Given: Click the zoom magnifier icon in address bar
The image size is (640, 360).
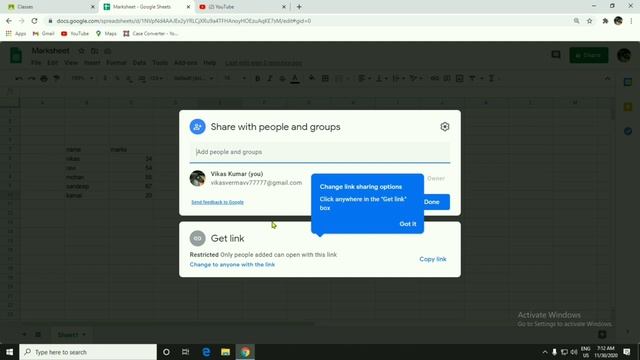Looking at the screenshot, I should (x=576, y=21).
